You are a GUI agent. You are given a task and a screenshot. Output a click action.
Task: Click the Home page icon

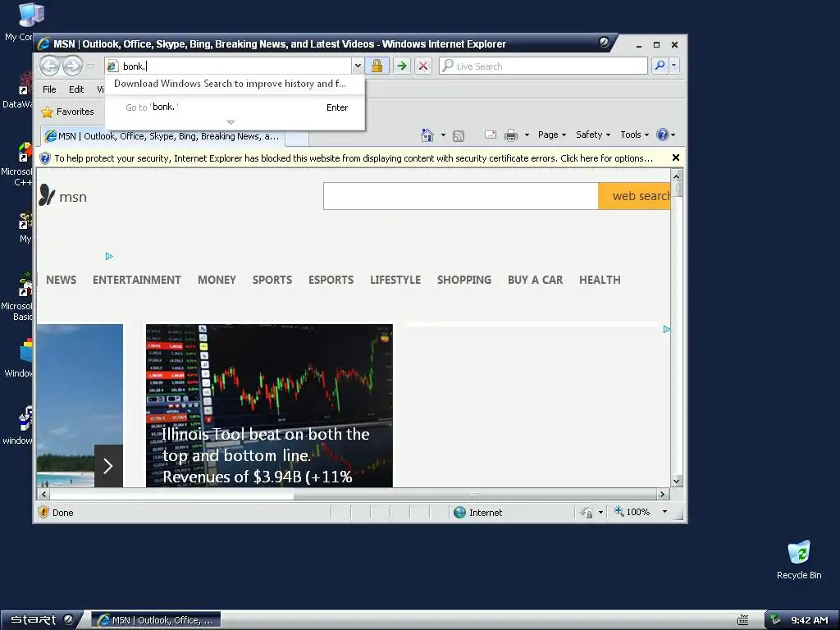(427, 135)
